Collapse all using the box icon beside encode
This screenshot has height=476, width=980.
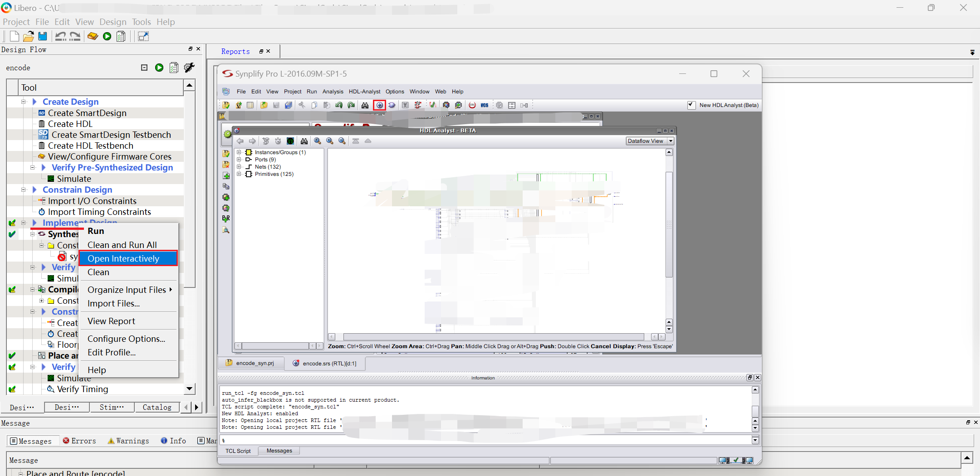click(144, 68)
